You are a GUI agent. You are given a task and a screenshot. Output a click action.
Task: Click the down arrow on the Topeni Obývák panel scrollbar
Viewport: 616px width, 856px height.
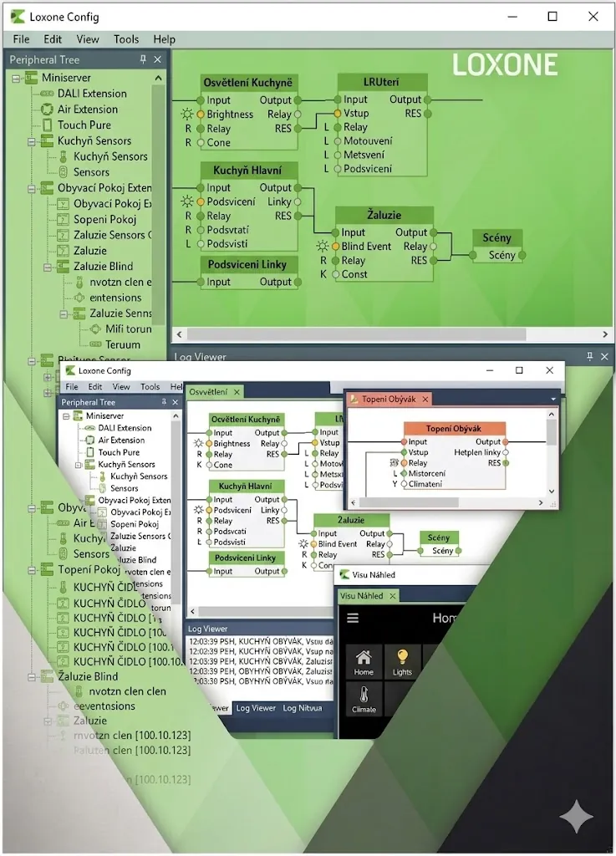coord(551,491)
